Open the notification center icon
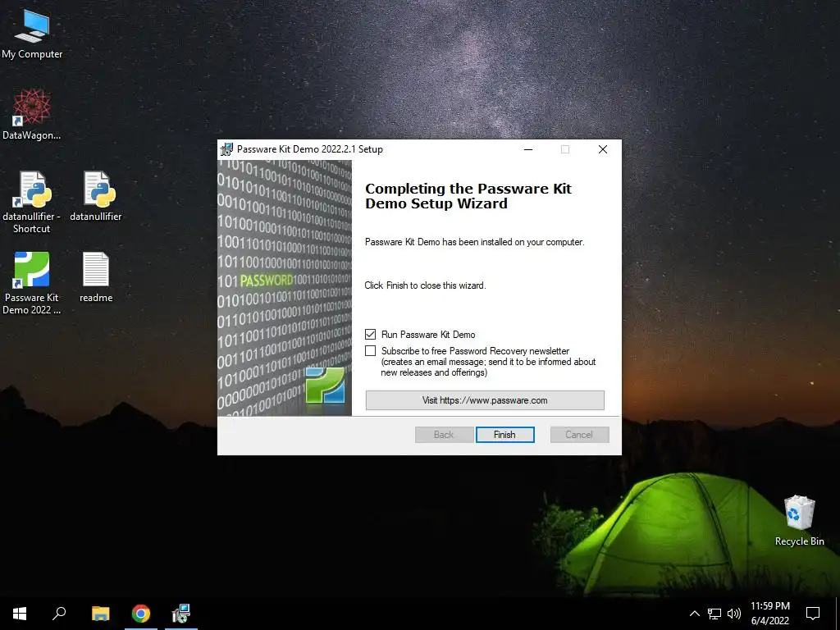 [813, 614]
